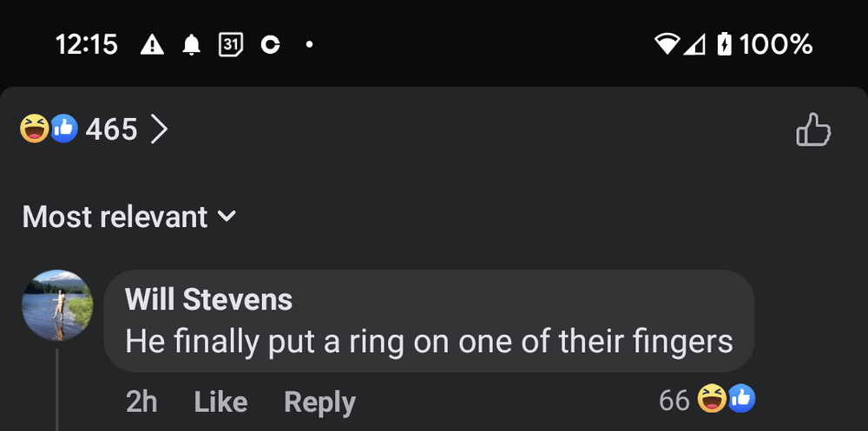
Task: Open the 465 reactions count list
Action: point(111,130)
